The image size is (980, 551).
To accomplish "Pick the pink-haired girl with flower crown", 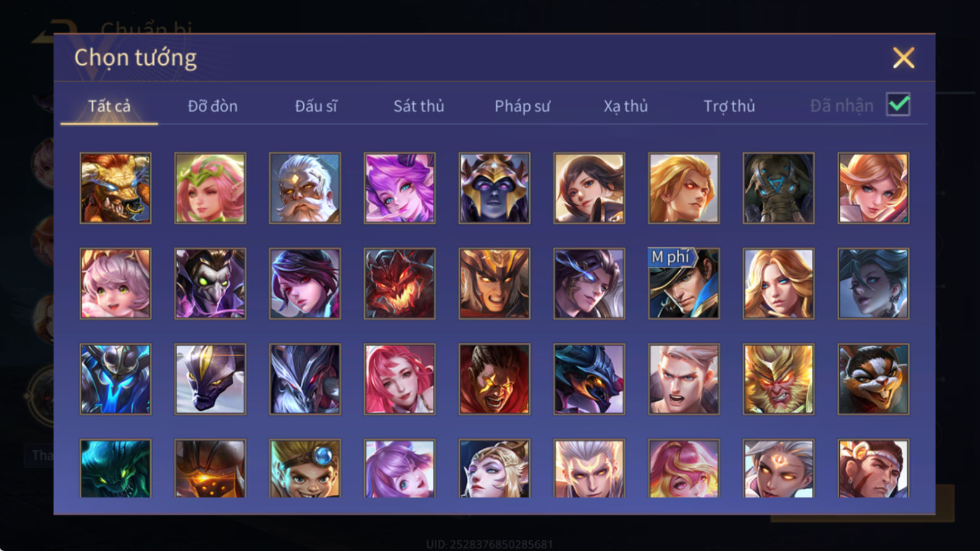I will [210, 188].
